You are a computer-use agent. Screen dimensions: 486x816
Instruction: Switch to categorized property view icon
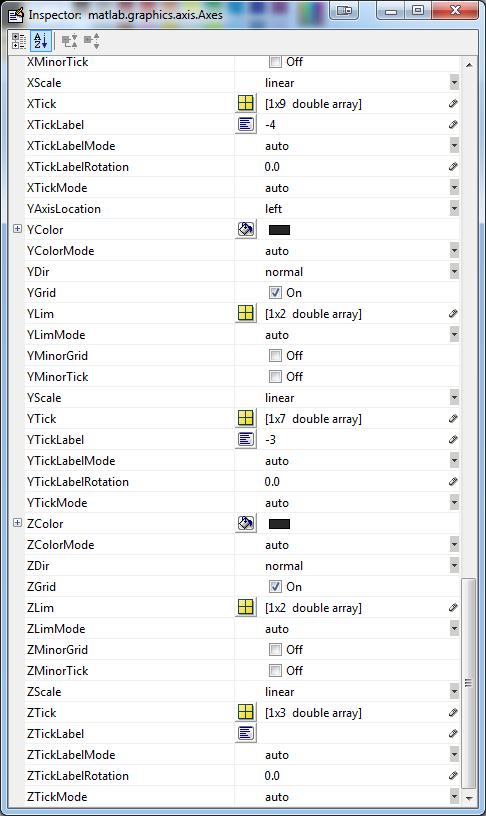click(19, 41)
